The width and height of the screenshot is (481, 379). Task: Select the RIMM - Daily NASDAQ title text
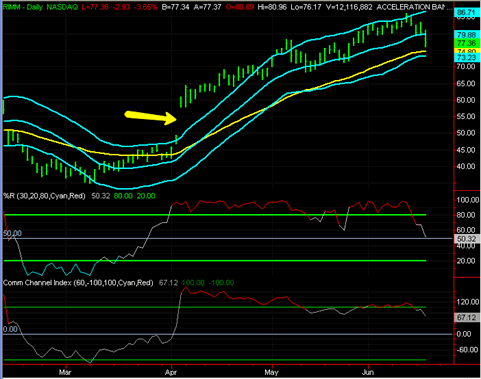pyautogui.click(x=40, y=7)
